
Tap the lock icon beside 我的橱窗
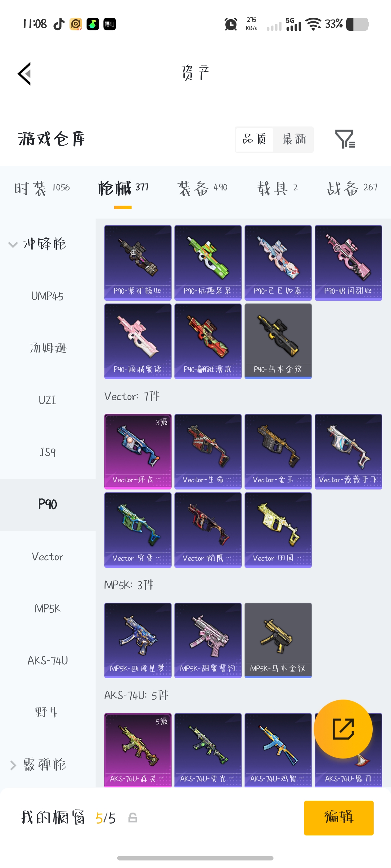(x=133, y=818)
